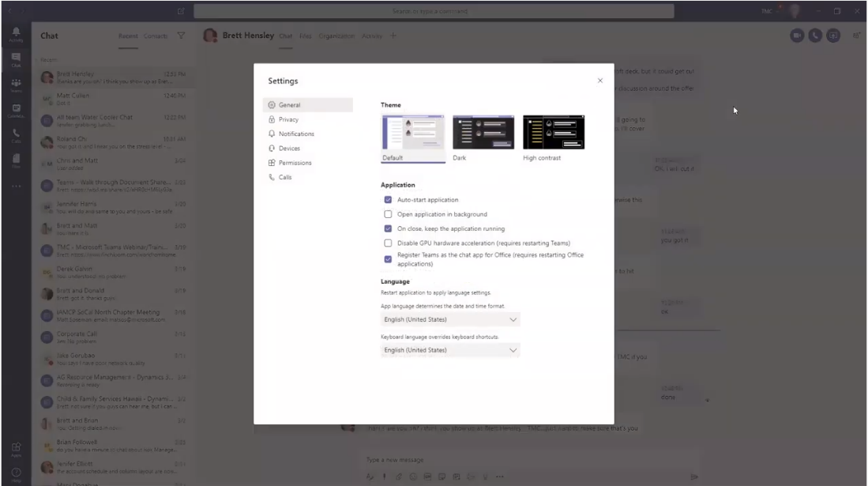Close the Settings dialog
Viewport: 868px width, 486px height.
(600, 81)
